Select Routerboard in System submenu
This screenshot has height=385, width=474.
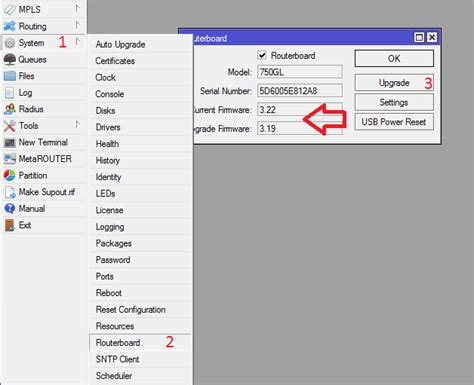point(140,343)
